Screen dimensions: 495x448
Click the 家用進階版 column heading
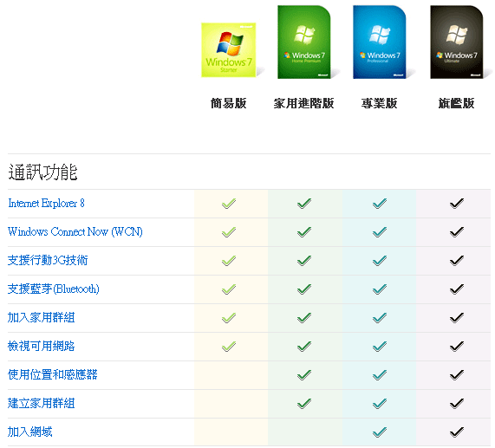(x=304, y=103)
